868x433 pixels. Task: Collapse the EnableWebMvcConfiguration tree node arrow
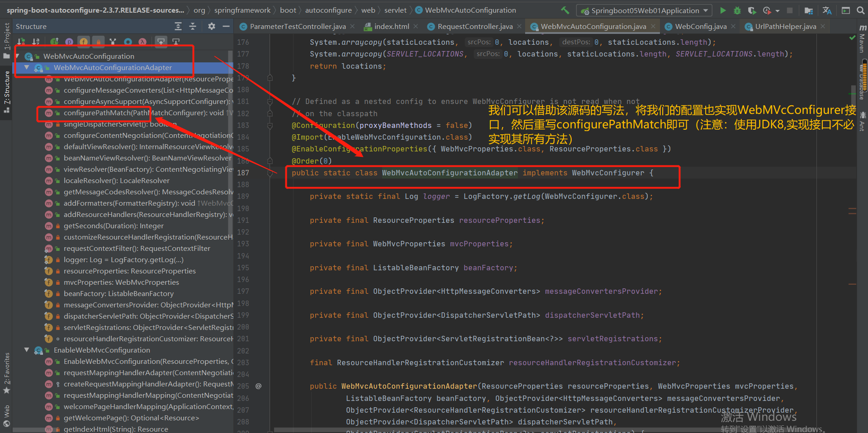[27, 350]
